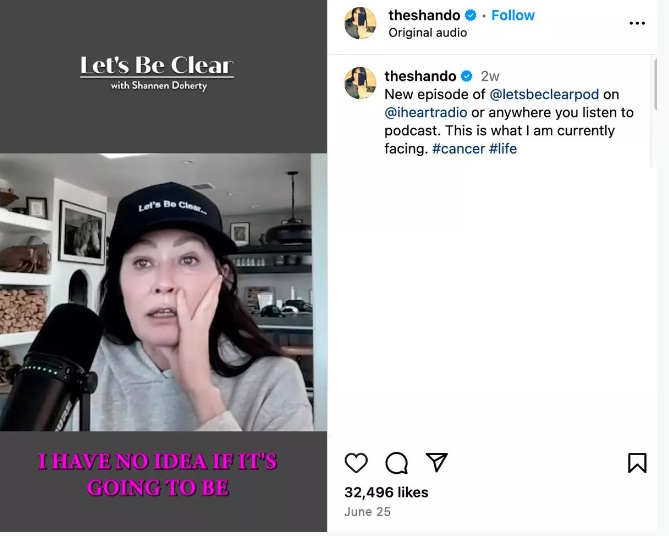Open comments with the speech bubble icon
The height and width of the screenshot is (536, 669).
(396, 463)
